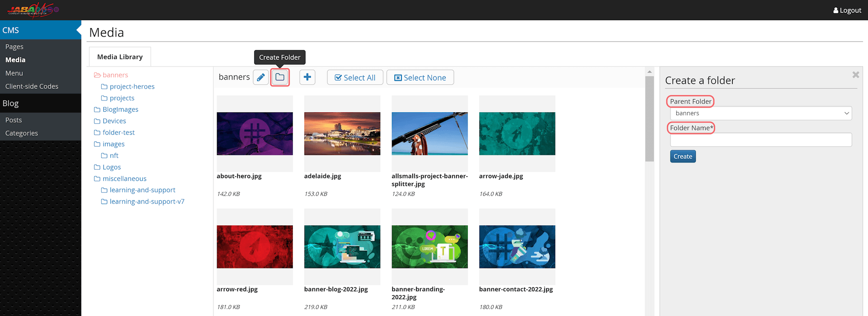The image size is (868, 316).
Task: Click the banners folder title text
Action: 234,77
